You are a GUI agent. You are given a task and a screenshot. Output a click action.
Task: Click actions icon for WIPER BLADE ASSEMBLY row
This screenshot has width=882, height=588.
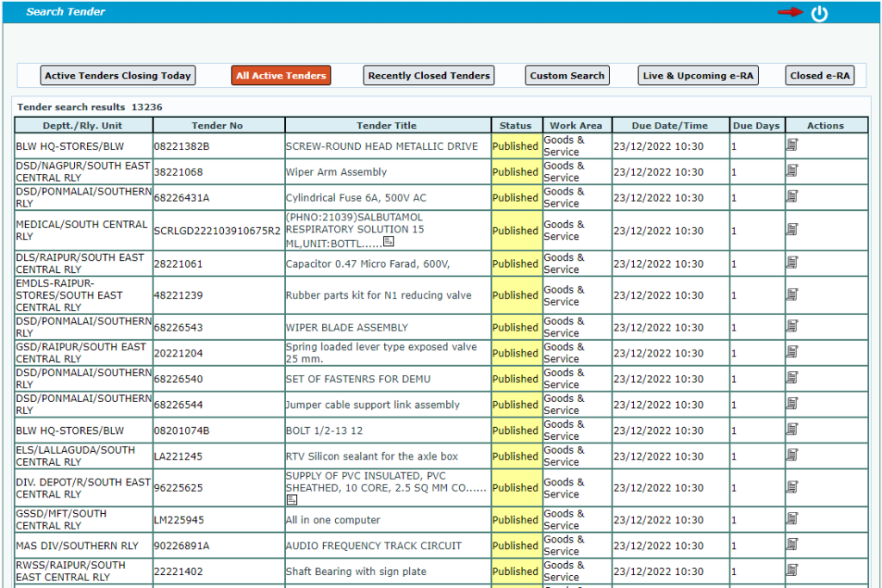(792, 327)
